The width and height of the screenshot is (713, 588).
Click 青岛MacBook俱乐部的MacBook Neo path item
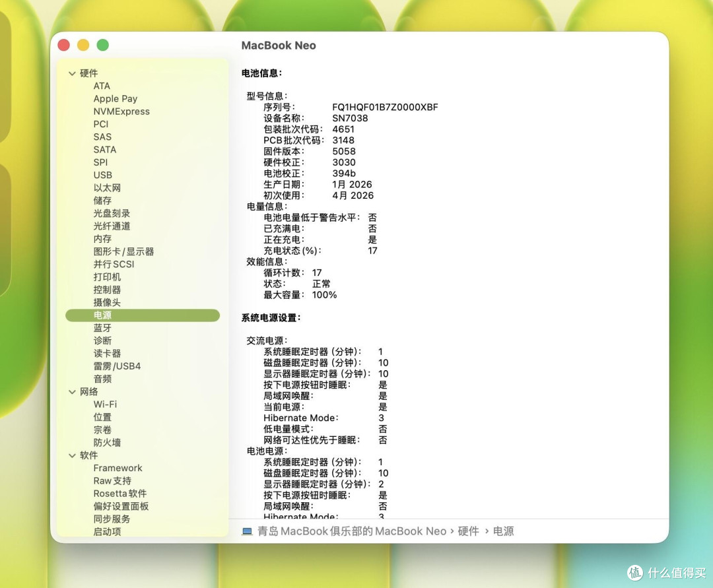click(x=352, y=531)
